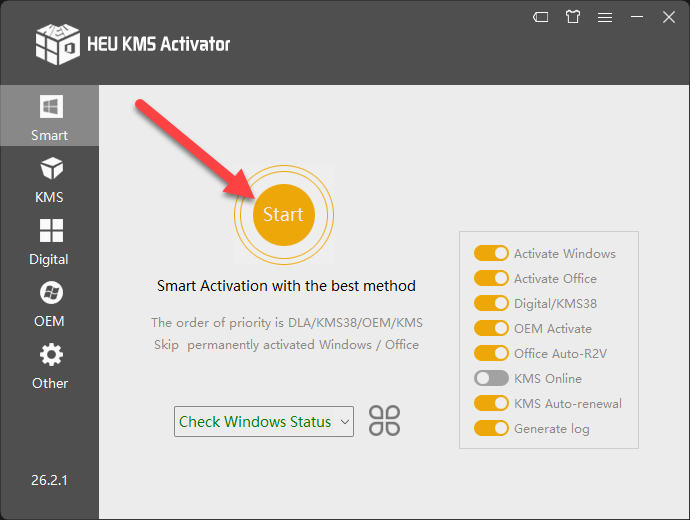The image size is (690, 520).
Task: Click the 'Skip permanently activated' line
Action: pyautogui.click(x=286, y=344)
